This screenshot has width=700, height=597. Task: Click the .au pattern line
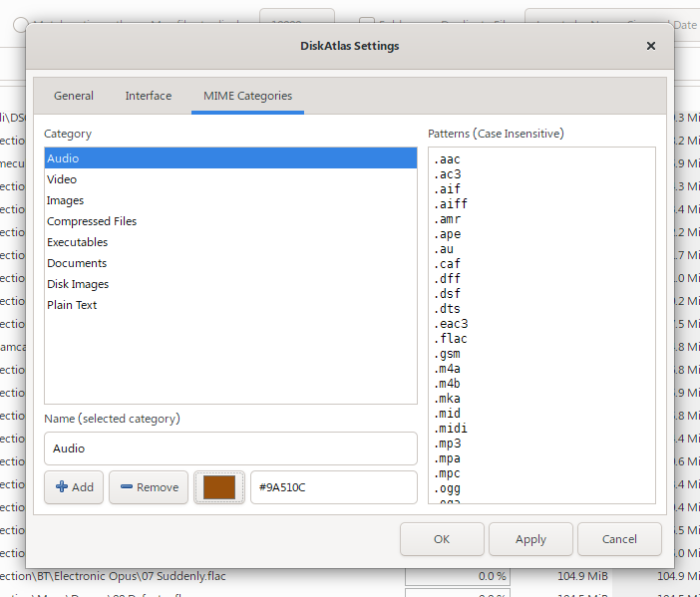coord(444,249)
